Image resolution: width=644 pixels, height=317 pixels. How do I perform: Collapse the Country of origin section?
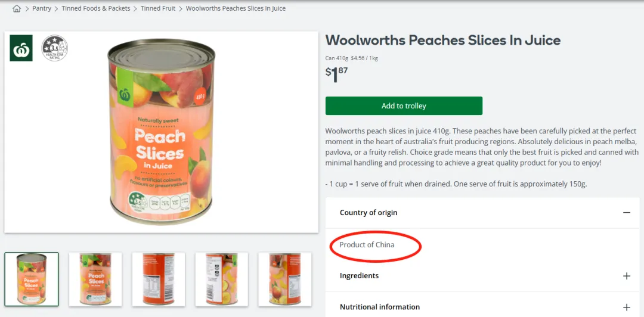click(x=369, y=213)
